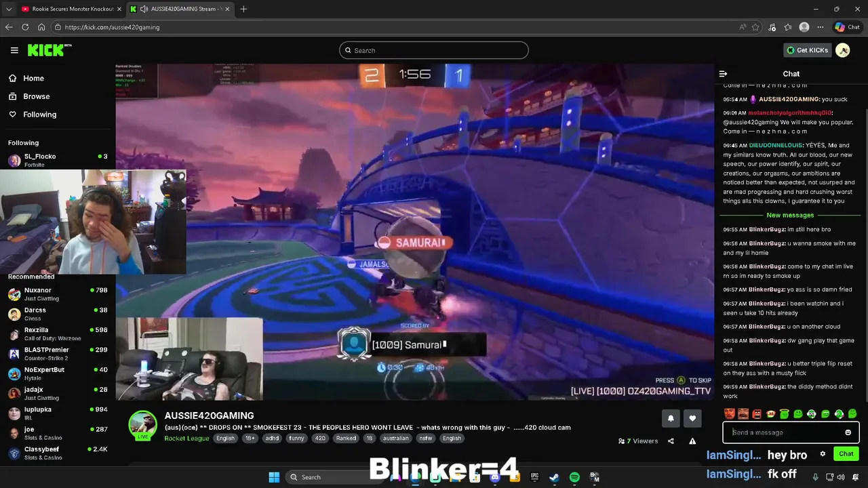Switch to Rookie Secures Monster Knockout tab
Image resolution: width=868 pixels, height=488 pixels.
[71, 9]
